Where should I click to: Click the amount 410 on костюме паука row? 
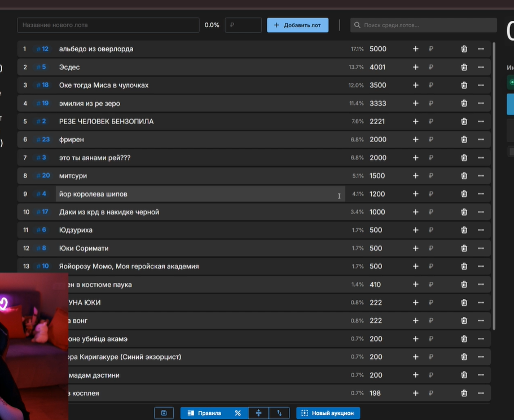(375, 284)
